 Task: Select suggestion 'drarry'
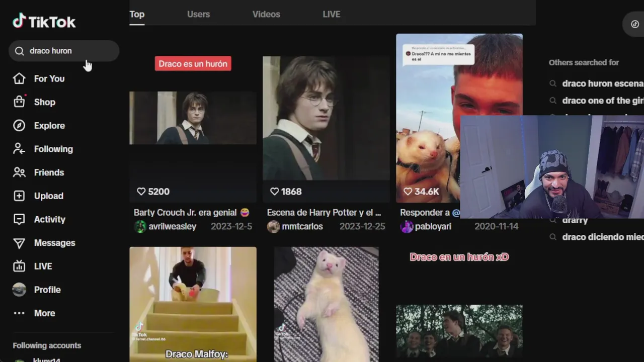(x=575, y=221)
